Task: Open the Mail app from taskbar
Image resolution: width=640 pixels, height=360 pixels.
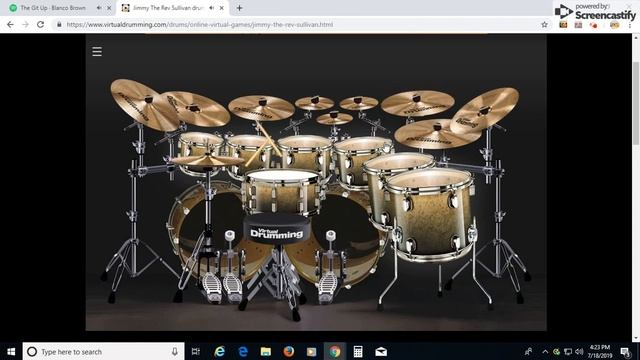Action: pyautogui.click(x=381, y=351)
